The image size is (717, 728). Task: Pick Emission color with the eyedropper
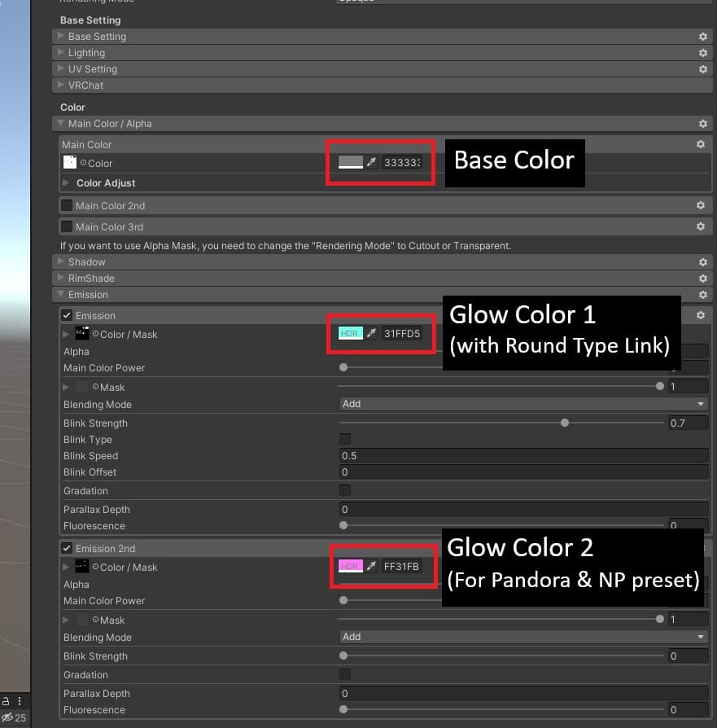371,333
